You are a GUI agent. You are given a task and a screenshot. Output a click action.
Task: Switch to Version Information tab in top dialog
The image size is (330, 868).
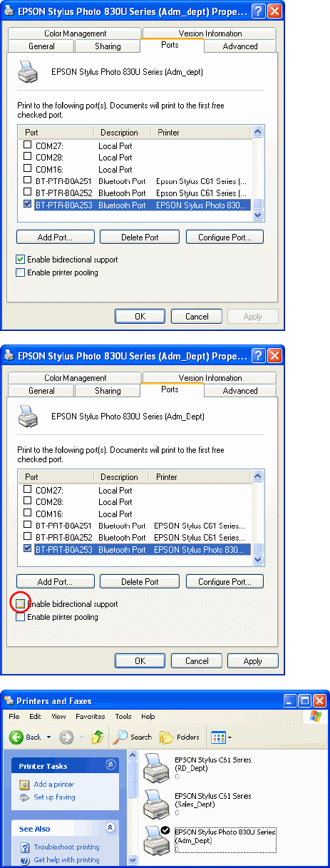(x=210, y=34)
